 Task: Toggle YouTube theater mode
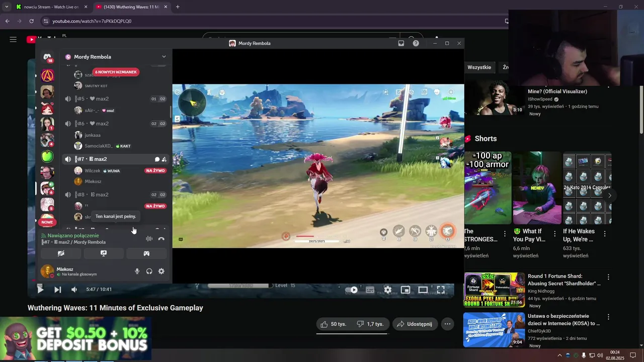point(423,290)
